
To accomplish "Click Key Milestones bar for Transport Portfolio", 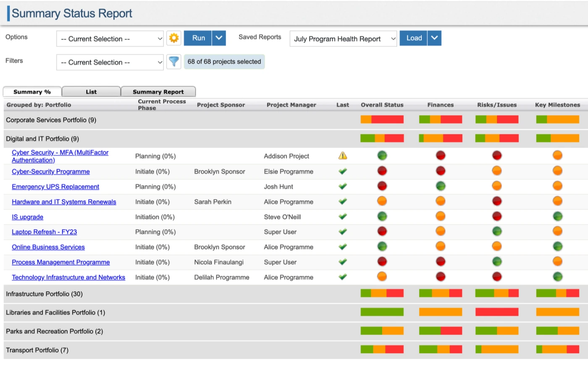I will point(557,349).
